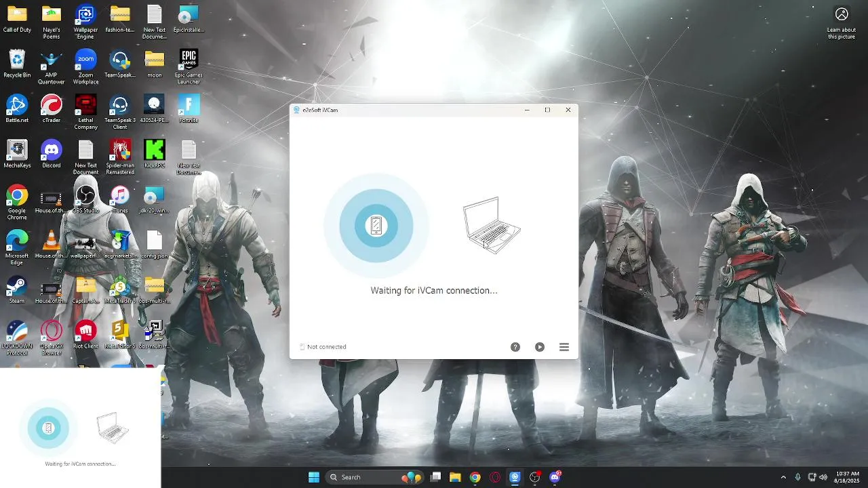Image resolution: width=868 pixels, height=488 pixels.
Task: Click the Waiting for iVCam connection message
Action: [x=434, y=290]
